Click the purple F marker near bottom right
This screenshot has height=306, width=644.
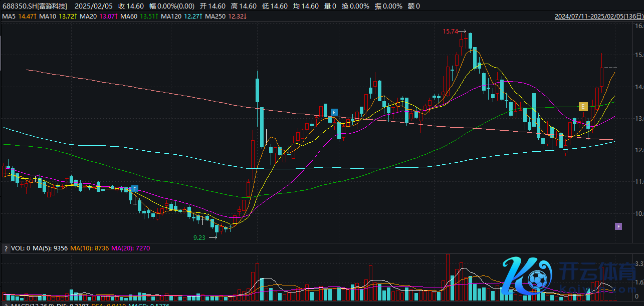(x=618, y=226)
